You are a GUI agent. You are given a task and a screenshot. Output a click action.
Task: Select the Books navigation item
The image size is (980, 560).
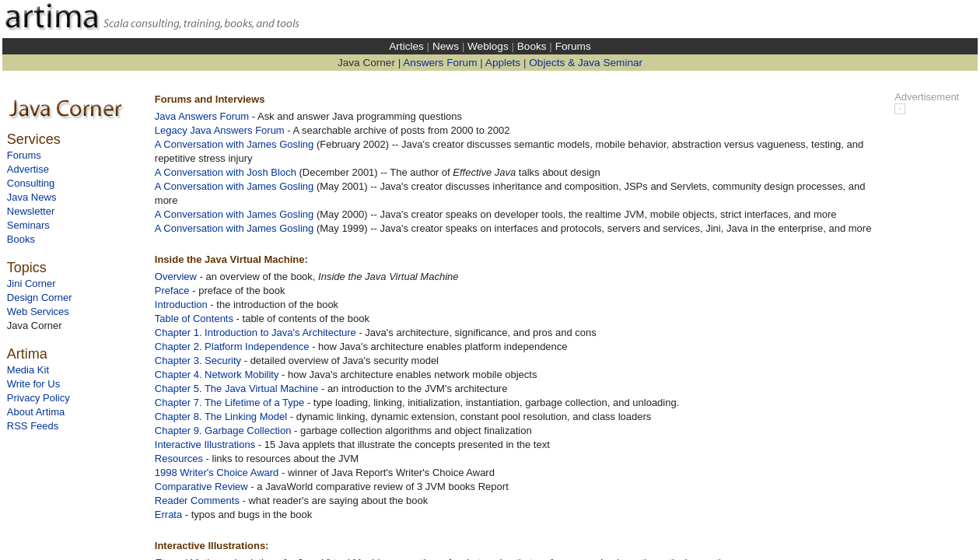531,46
